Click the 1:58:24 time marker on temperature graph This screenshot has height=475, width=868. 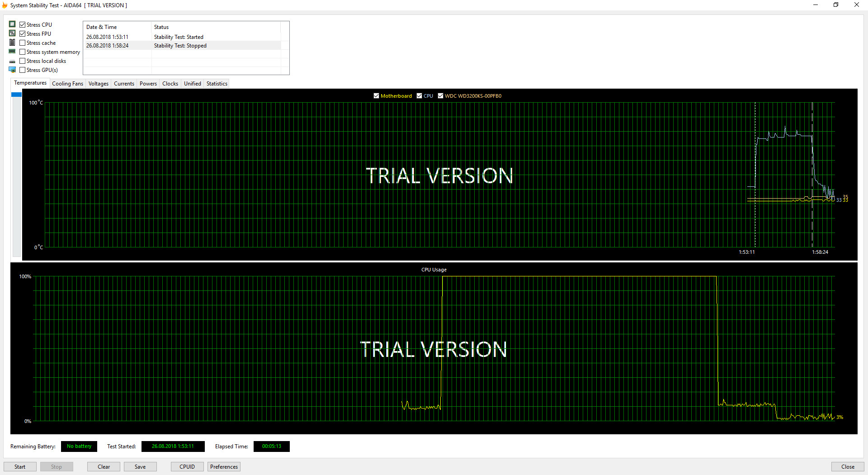pos(820,252)
